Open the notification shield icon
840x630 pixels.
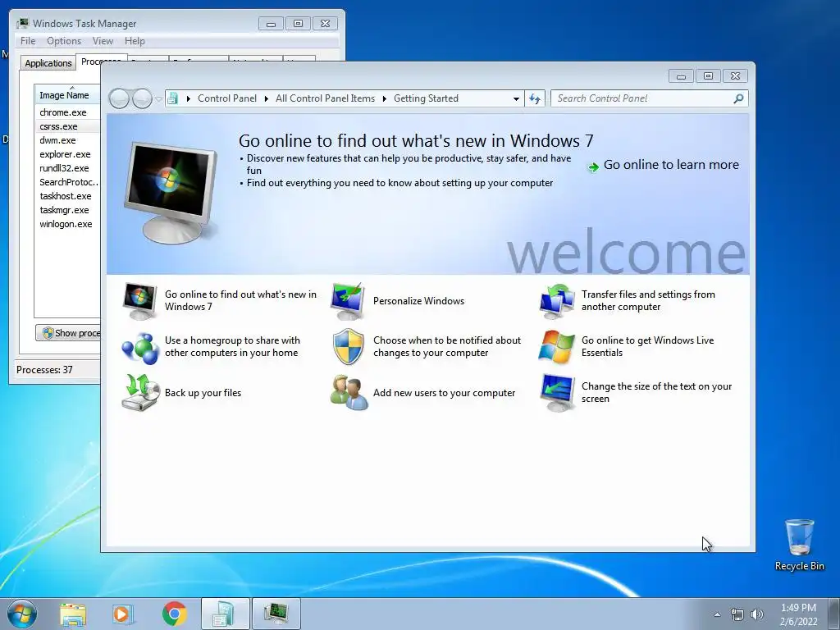tap(348, 347)
